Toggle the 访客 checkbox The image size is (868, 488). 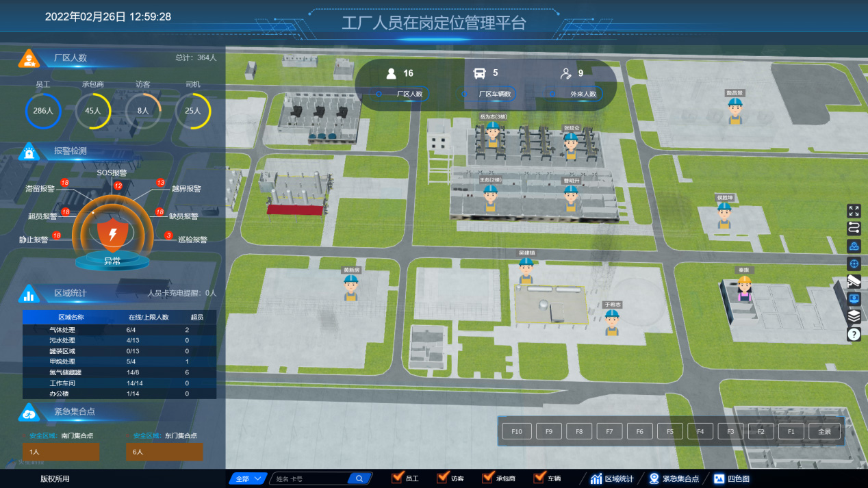coord(442,478)
